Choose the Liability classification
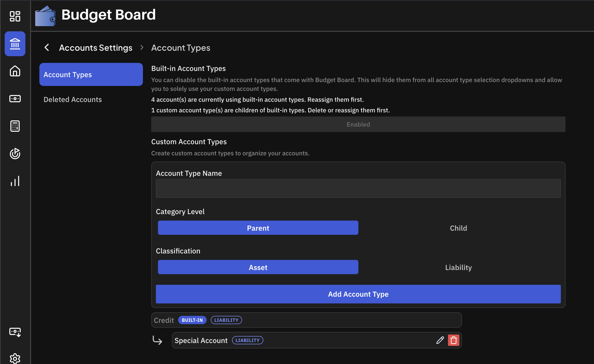The width and height of the screenshot is (594, 364). coord(458,267)
